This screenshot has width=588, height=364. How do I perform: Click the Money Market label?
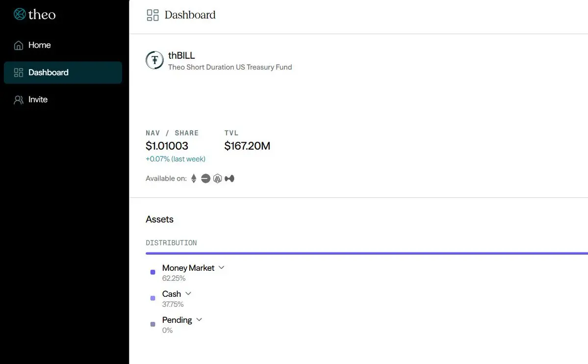pyautogui.click(x=188, y=268)
